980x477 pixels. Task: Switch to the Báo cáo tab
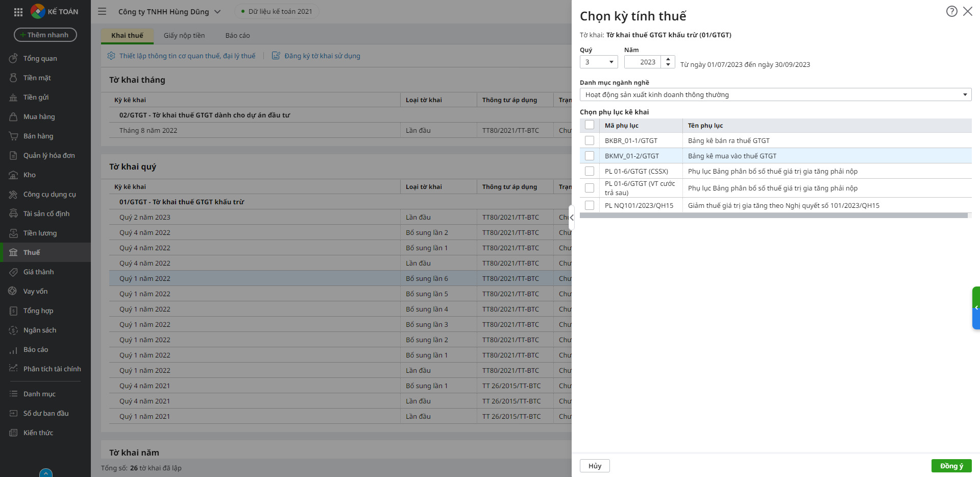[238, 35]
